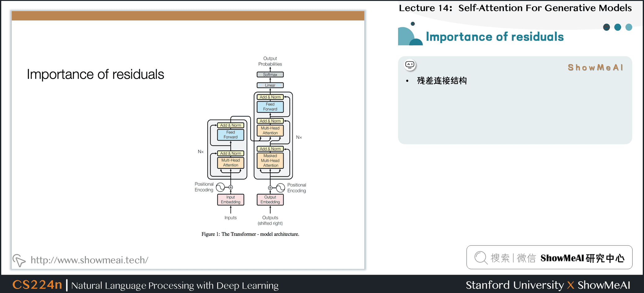
Task: Click the Softmax block in the diagram
Action: pos(270,75)
